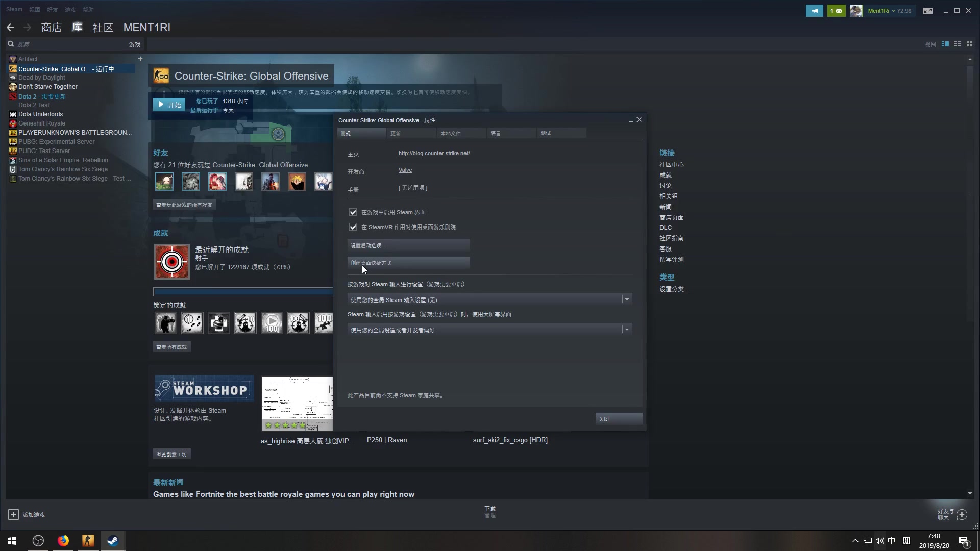Viewport: 980px width, 551px height.
Task: Click the library page vertical scrollbar
Action: coord(970,194)
